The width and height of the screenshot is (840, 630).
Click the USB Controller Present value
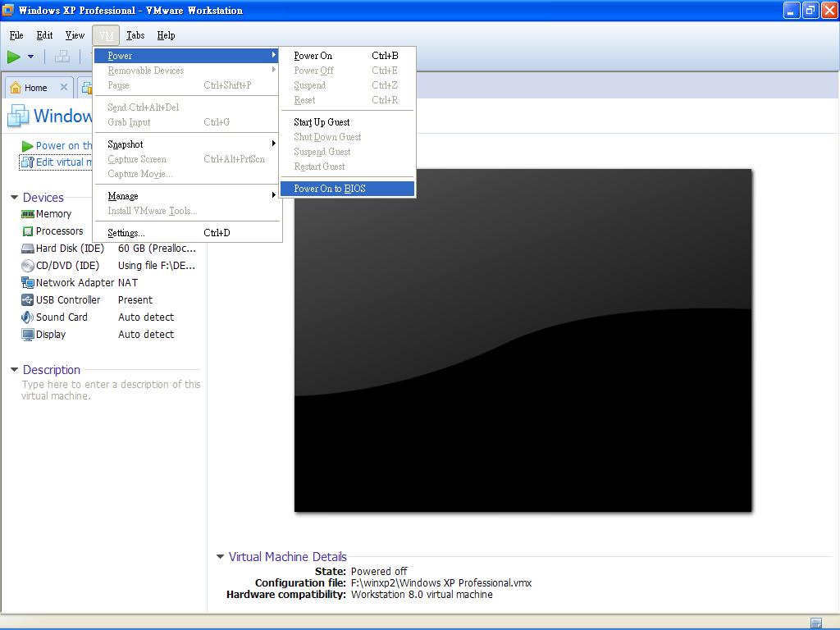[x=135, y=300]
